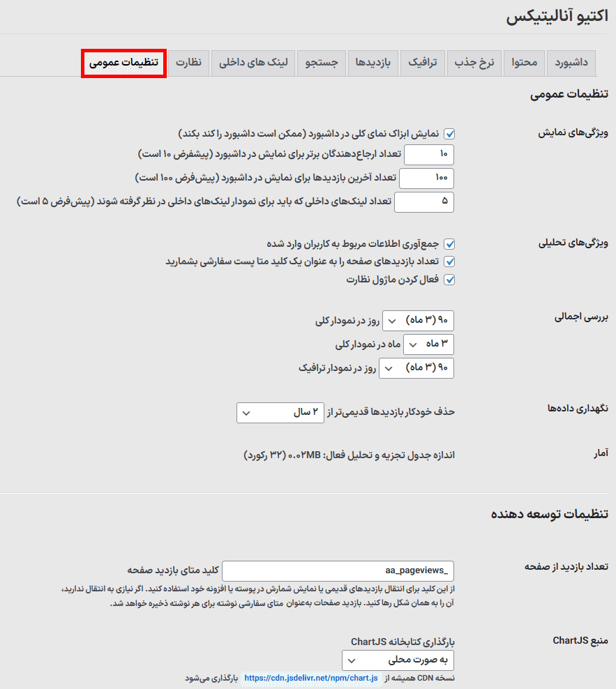Switch to the نظارت (Monitoring) tab
This screenshot has height=689, width=616.
point(188,63)
